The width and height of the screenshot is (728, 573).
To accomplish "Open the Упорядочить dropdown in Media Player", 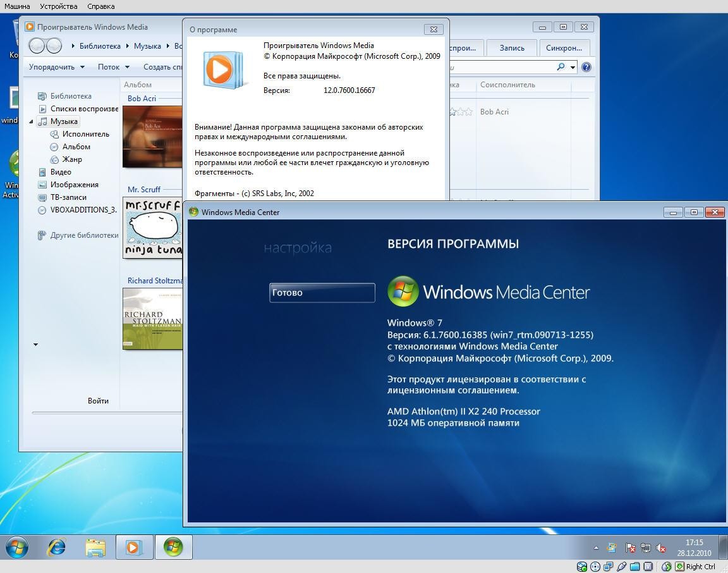I will [57, 67].
